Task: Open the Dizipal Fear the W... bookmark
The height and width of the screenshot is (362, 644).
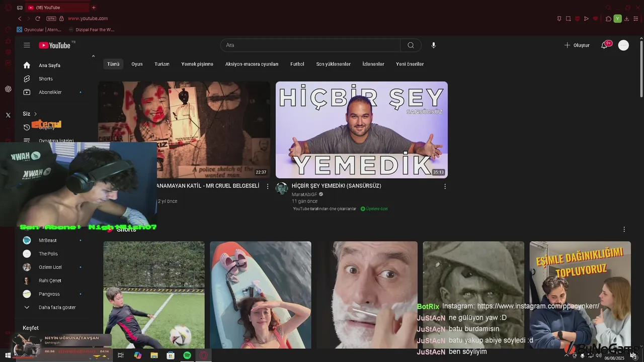Action: coord(91,30)
